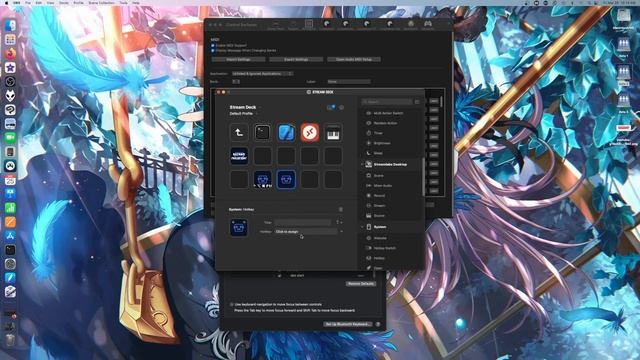Open the Label None dropdown
Viewport: 640px width, 360px height.
coord(349,82)
